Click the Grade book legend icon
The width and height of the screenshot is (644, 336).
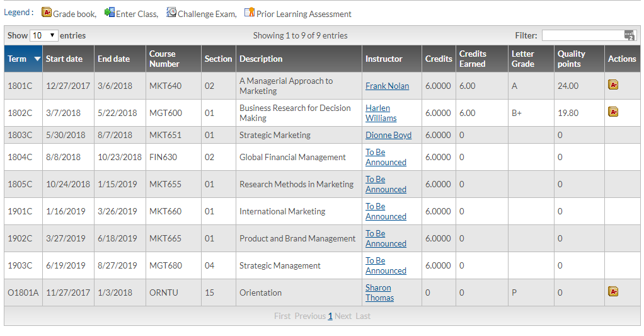[x=47, y=13]
